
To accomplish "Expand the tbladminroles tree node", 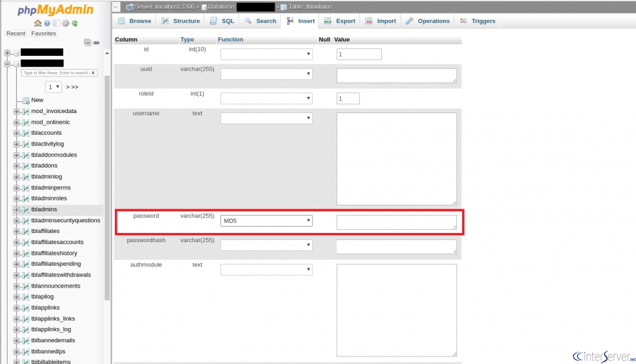I will 16,198.
